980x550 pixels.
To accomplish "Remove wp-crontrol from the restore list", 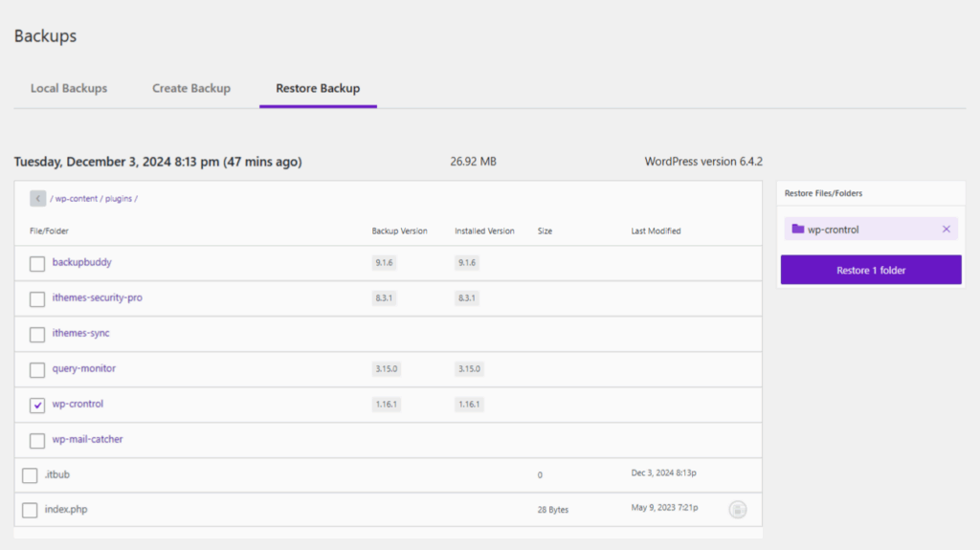I will click(x=947, y=230).
